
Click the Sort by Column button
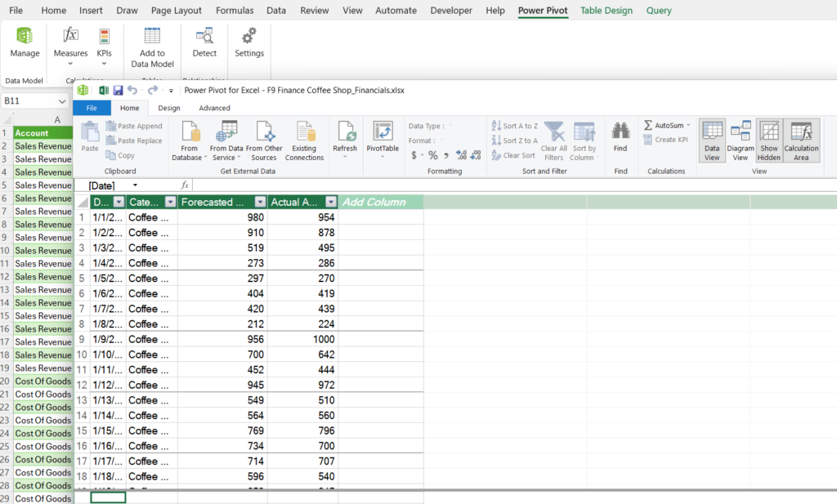(x=582, y=139)
